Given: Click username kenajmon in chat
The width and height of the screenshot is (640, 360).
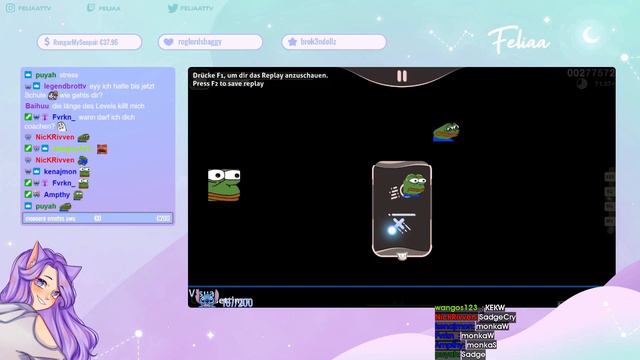Looking at the screenshot, I should click(x=60, y=172).
